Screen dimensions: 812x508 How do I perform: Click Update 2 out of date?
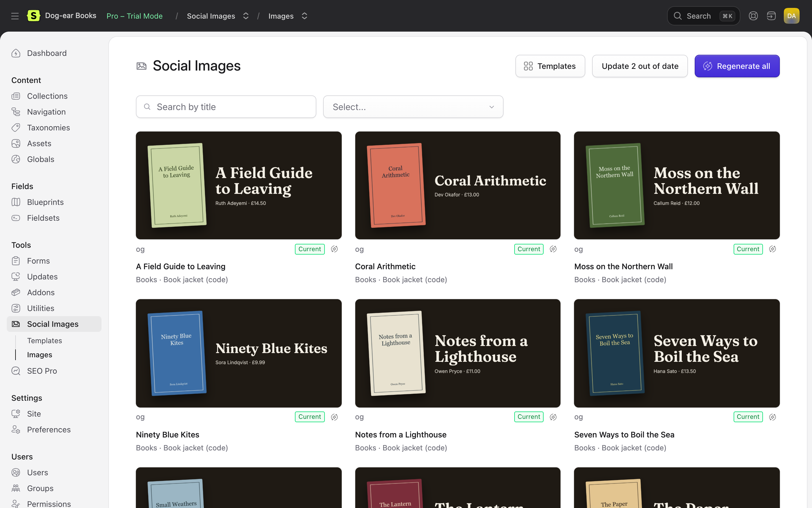coord(640,66)
